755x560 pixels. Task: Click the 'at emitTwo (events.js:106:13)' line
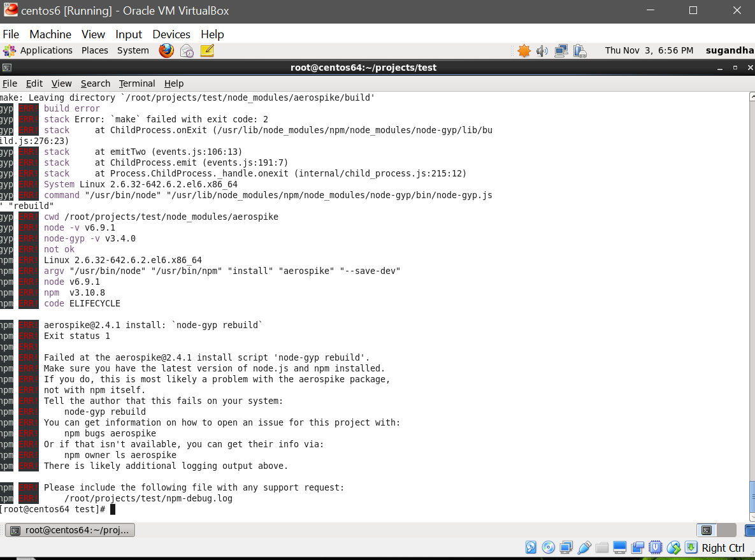coord(169,152)
